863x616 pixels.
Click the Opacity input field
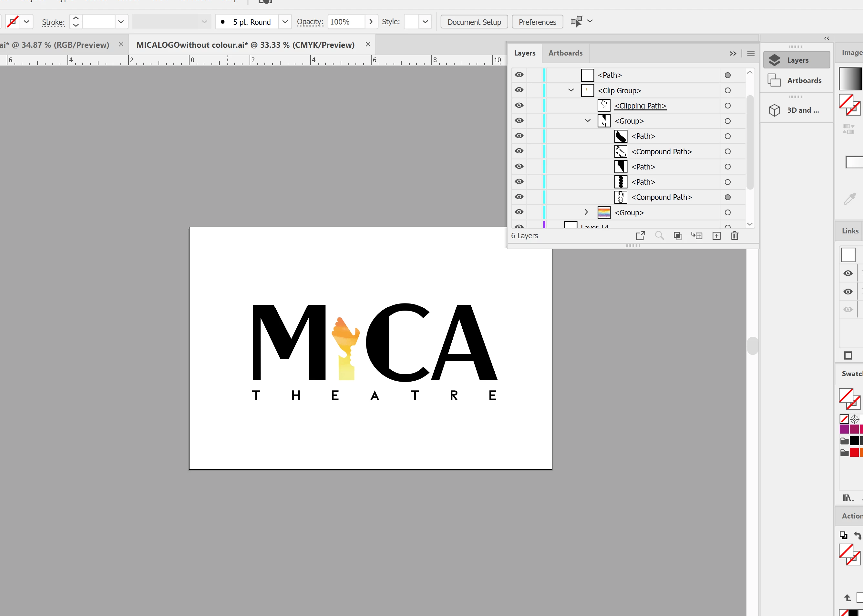(x=346, y=22)
